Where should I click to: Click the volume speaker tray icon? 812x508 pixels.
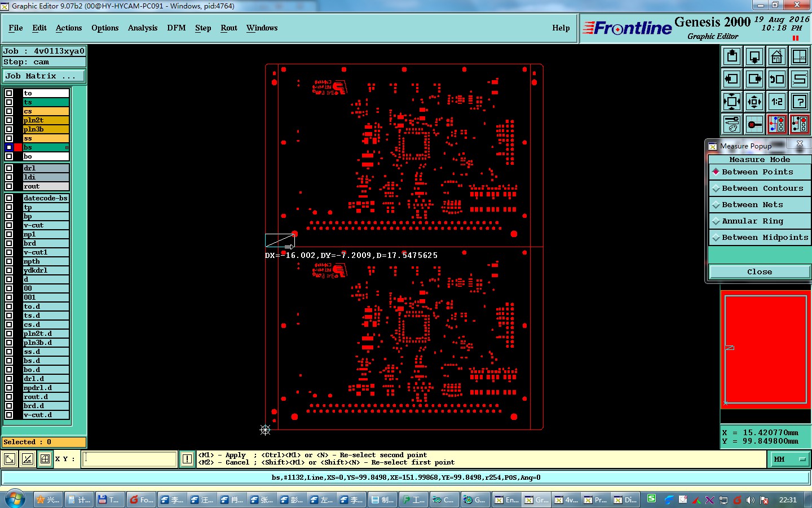(x=750, y=500)
